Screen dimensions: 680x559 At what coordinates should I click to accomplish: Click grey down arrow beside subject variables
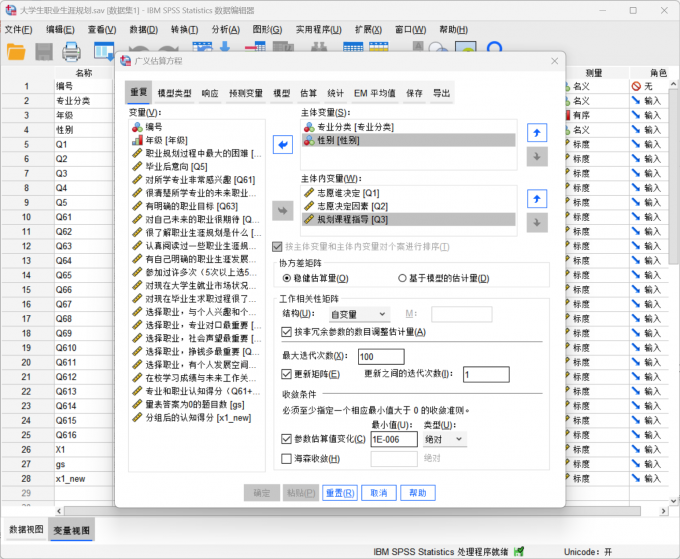tap(537, 157)
